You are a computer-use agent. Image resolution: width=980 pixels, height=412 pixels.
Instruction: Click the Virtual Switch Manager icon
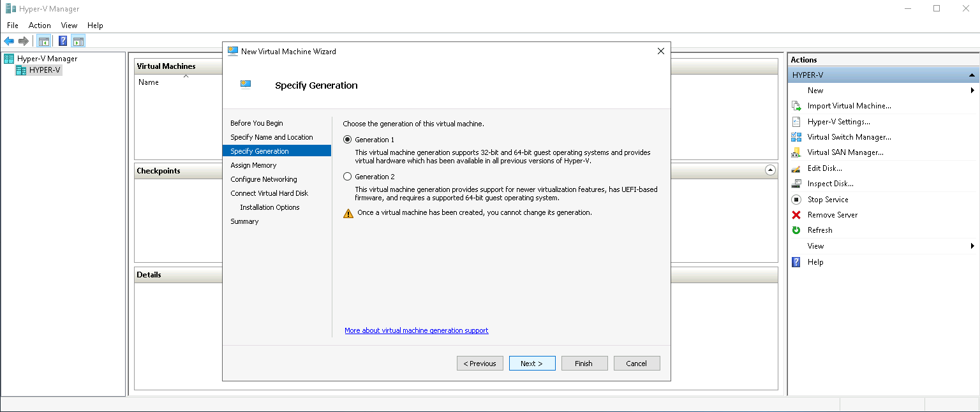click(x=796, y=137)
